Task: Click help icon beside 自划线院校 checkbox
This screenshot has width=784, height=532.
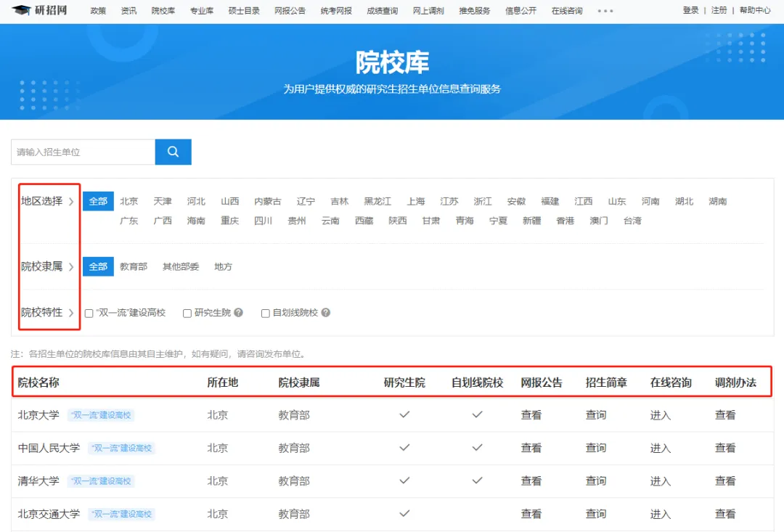Action: click(x=325, y=313)
